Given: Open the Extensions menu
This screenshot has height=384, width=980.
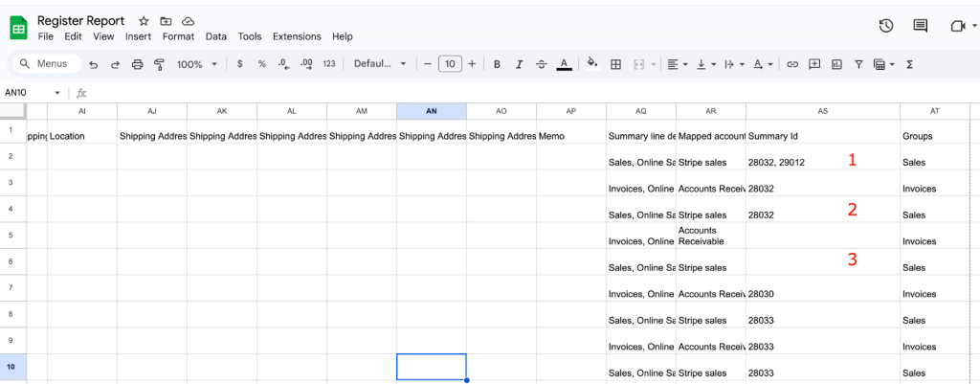Looking at the screenshot, I should click(x=297, y=36).
